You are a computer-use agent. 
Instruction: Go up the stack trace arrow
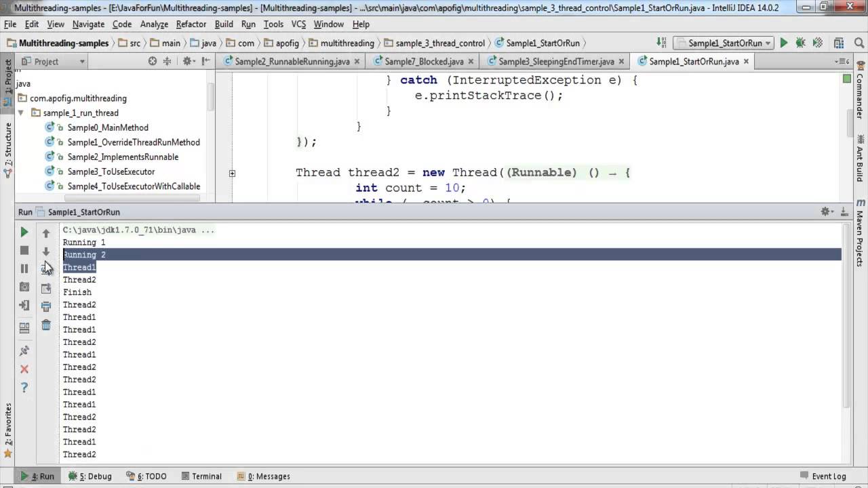pyautogui.click(x=46, y=233)
